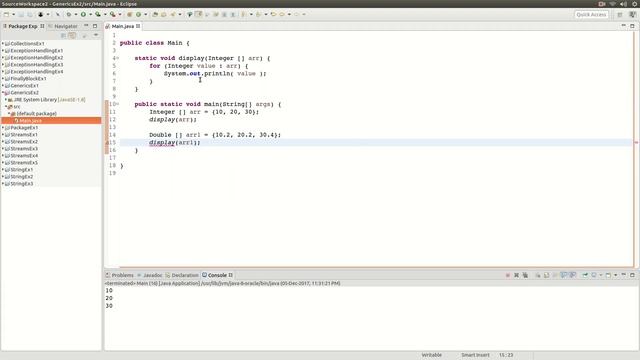The image size is (640, 360).
Task: Click Remove Launch X icon in Console
Action: pos(516,275)
